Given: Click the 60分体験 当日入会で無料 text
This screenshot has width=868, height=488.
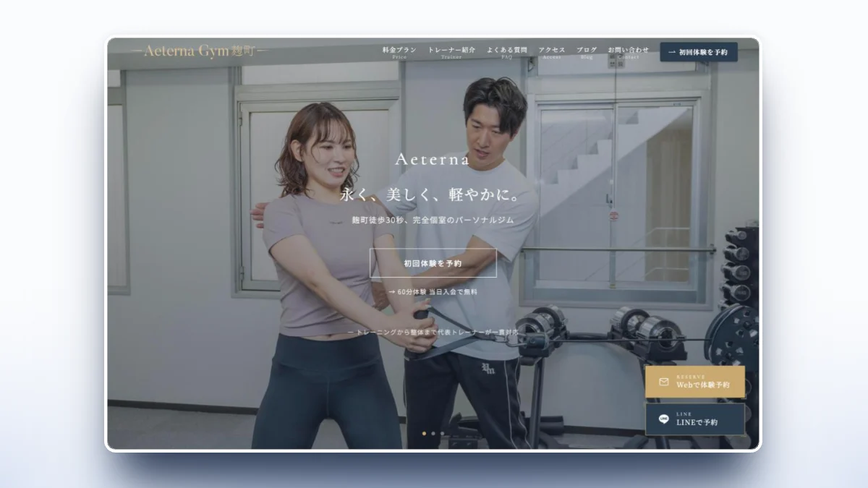Looking at the screenshot, I should [433, 292].
